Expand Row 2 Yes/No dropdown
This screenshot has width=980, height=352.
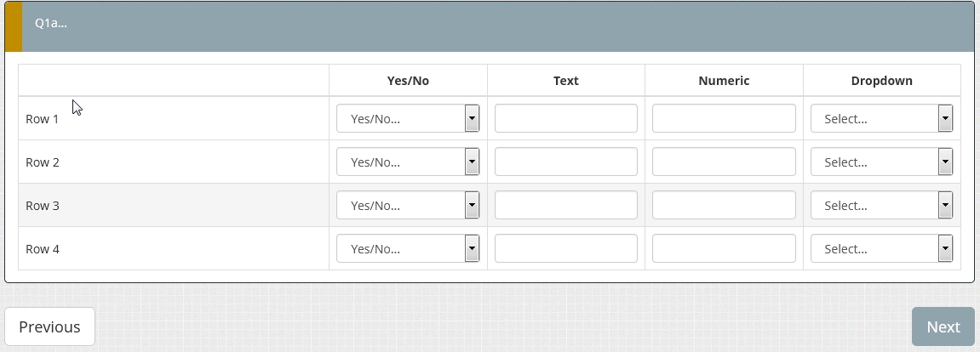[x=408, y=162]
